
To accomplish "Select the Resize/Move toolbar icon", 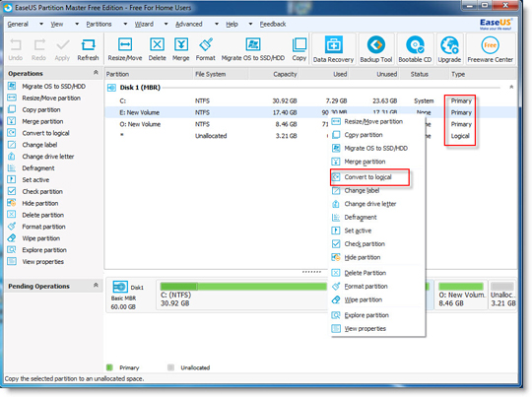I will click(125, 49).
